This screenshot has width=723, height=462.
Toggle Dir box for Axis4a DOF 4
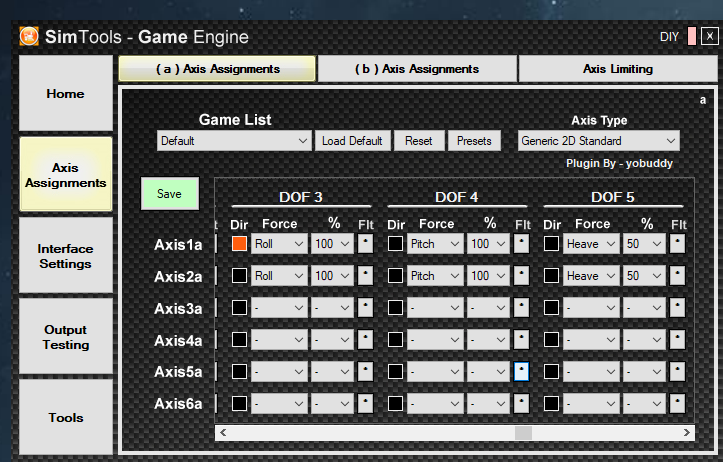tap(395, 340)
